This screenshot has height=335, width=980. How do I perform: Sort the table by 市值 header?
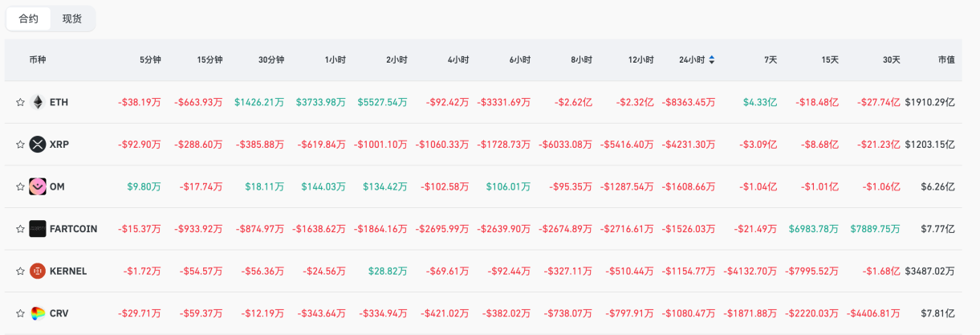tap(946, 59)
